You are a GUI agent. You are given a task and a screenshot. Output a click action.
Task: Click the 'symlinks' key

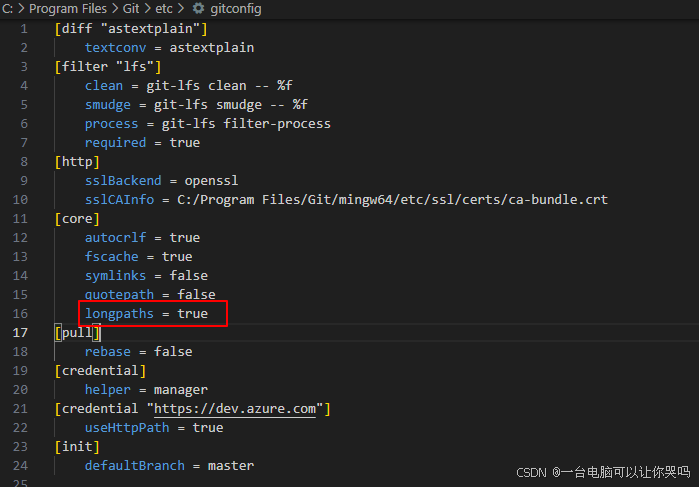(x=115, y=276)
